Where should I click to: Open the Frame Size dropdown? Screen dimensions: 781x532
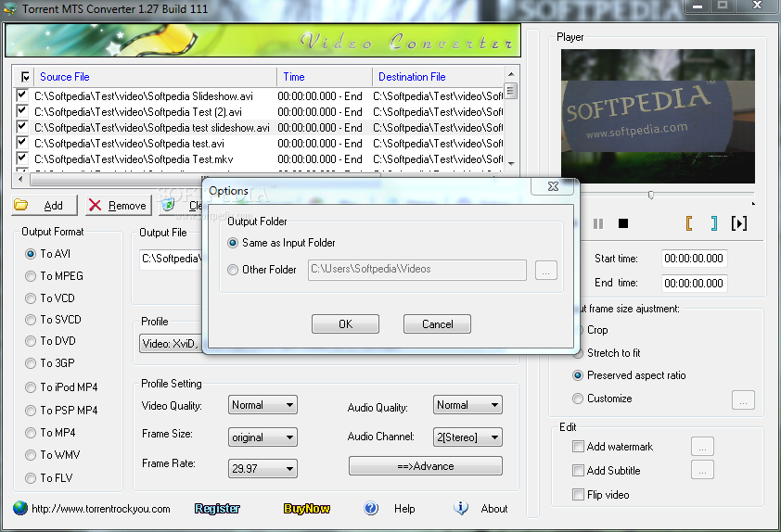[x=262, y=437]
